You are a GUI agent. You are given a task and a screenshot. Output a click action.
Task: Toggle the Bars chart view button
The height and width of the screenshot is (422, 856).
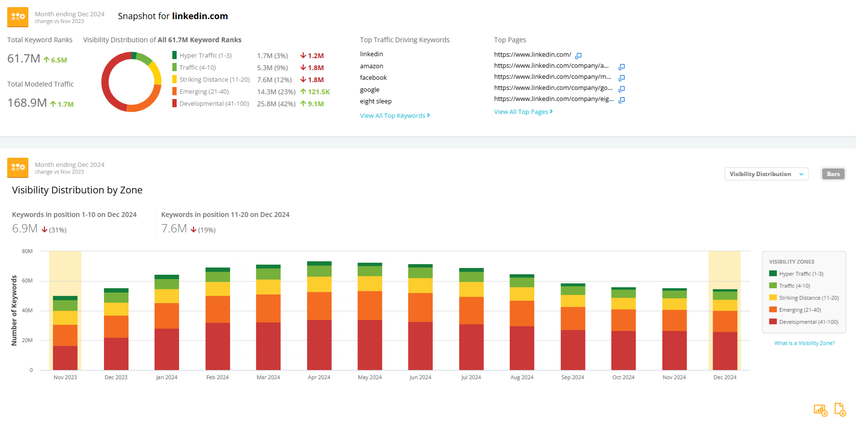tap(833, 174)
